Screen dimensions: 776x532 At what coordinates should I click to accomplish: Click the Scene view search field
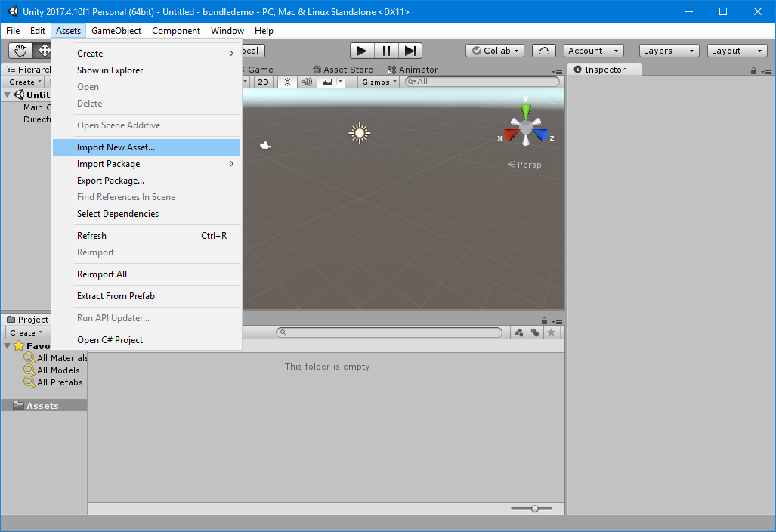(x=483, y=82)
